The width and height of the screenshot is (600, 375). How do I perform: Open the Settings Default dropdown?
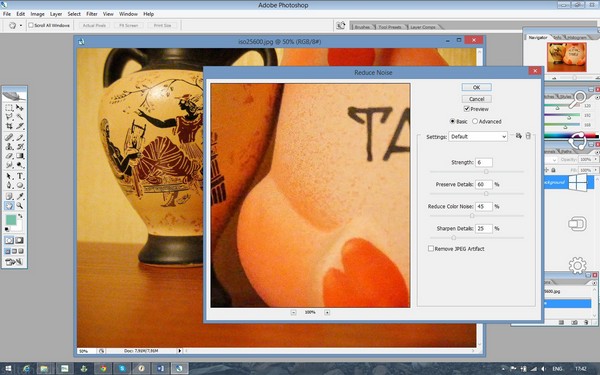click(478, 137)
